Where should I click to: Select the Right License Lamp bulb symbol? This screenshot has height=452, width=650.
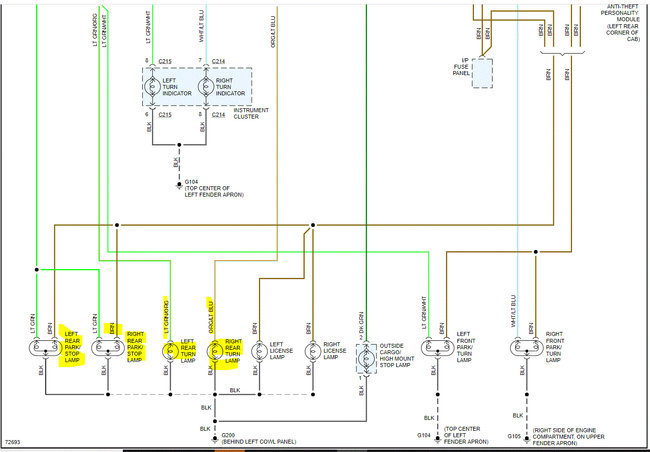point(313,351)
